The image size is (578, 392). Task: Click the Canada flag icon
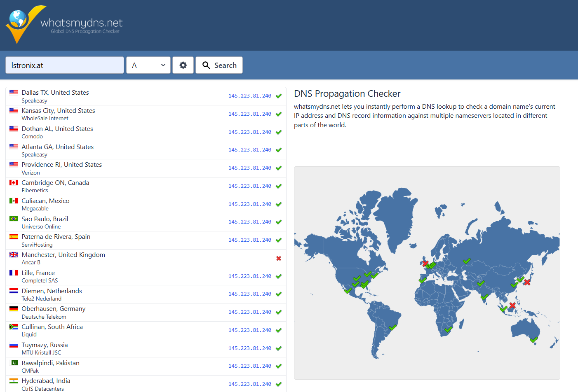click(14, 183)
